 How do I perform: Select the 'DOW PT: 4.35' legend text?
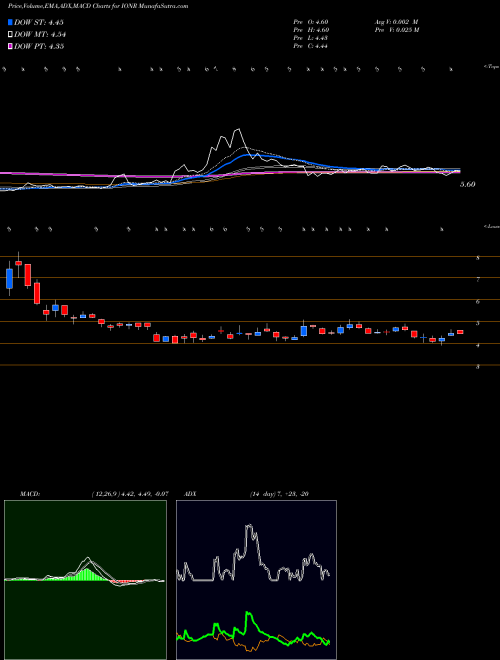(39, 46)
